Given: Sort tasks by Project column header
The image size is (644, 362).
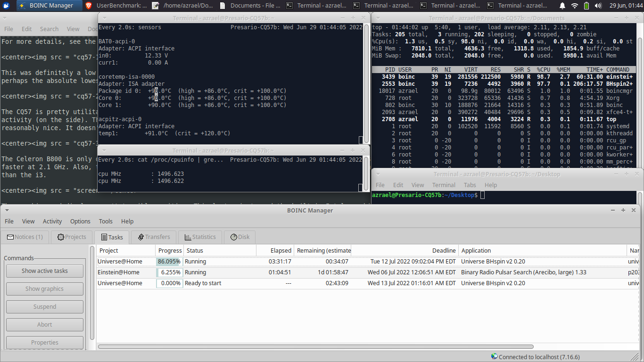Looking at the screenshot, I should pos(126,250).
